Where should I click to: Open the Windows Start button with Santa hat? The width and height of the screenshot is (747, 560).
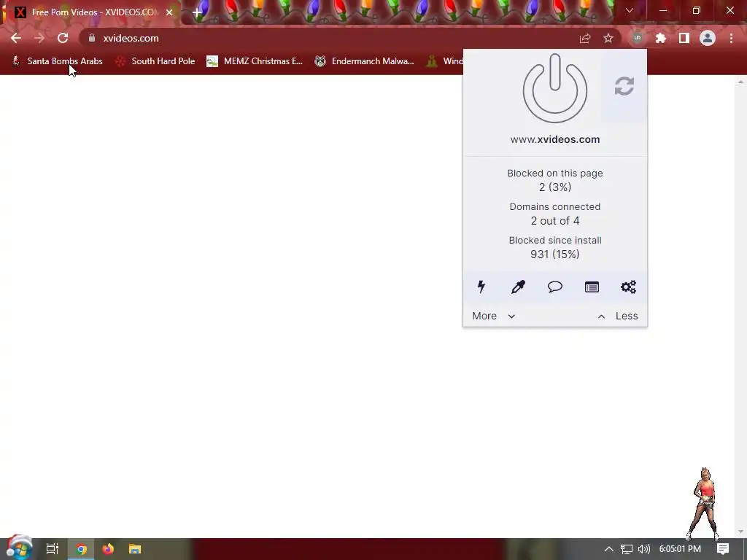pos(18,548)
